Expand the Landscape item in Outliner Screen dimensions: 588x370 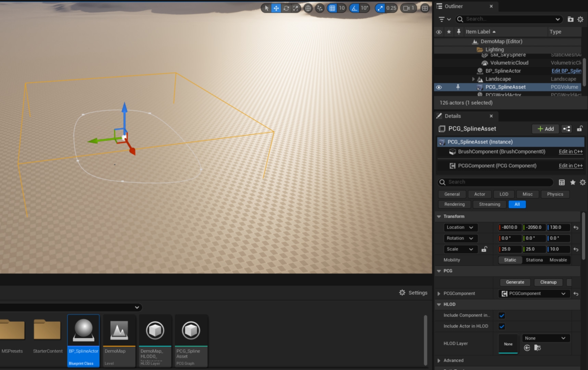[473, 79]
